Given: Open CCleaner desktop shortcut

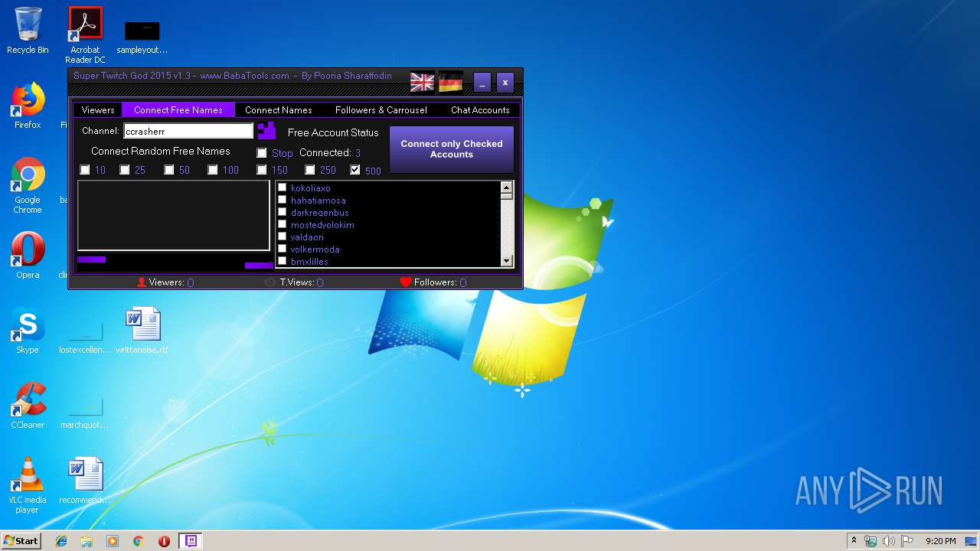Looking at the screenshot, I should [28, 406].
